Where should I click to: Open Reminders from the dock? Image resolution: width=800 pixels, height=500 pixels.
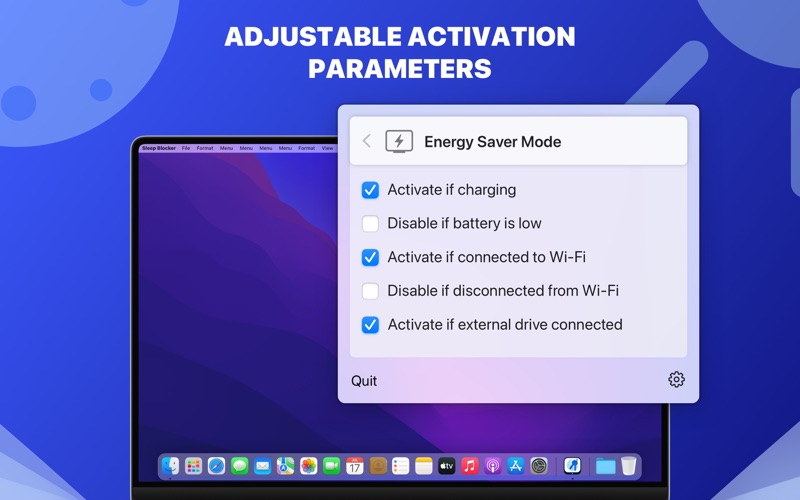(401, 466)
